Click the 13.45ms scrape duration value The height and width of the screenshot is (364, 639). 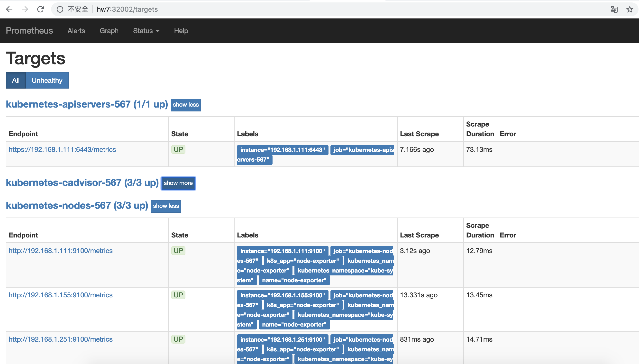tap(479, 295)
